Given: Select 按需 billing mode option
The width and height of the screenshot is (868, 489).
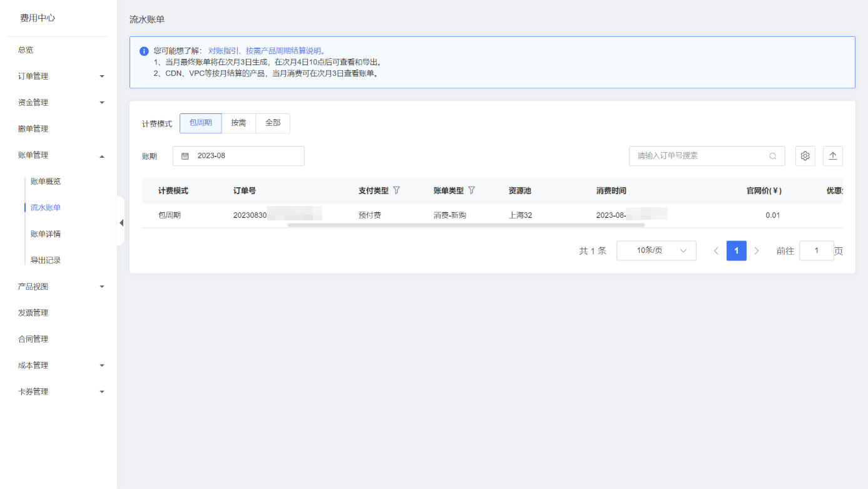Looking at the screenshot, I should (x=238, y=123).
